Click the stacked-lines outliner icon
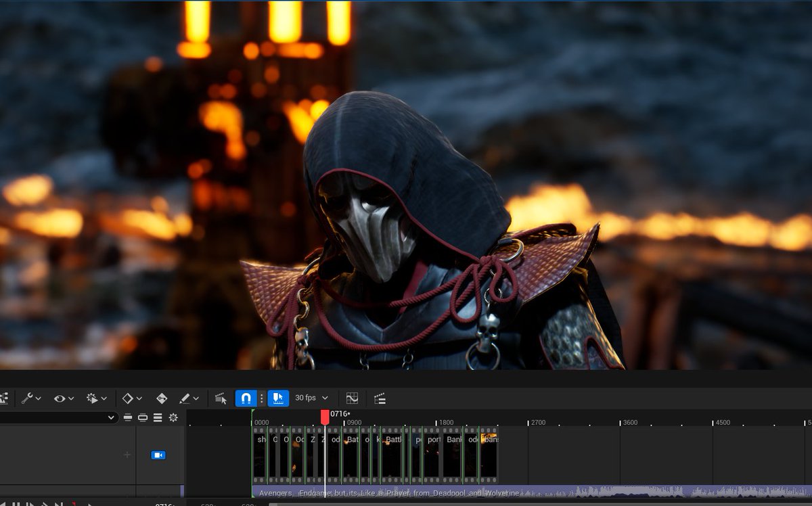The width and height of the screenshot is (812, 506). click(158, 418)
